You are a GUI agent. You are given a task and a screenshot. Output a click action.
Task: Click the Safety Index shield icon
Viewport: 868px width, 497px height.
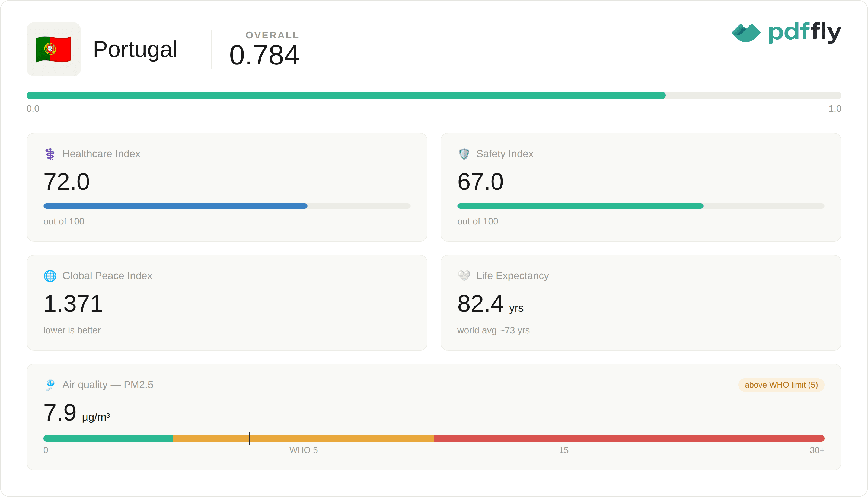tap(464, 154)
